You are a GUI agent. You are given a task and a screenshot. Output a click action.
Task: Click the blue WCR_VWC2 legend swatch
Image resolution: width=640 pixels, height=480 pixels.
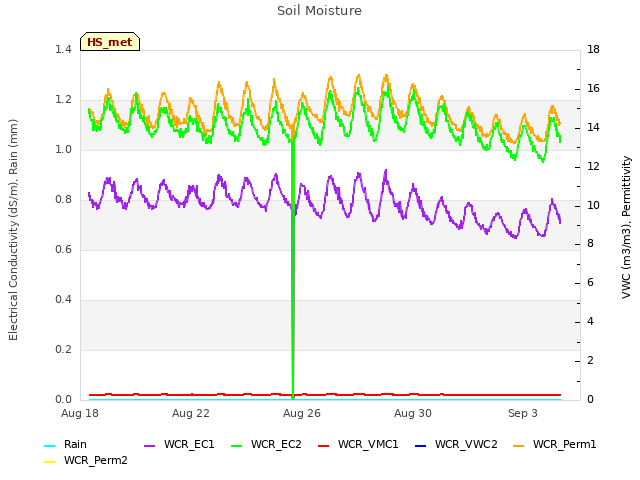coord(420,445)
